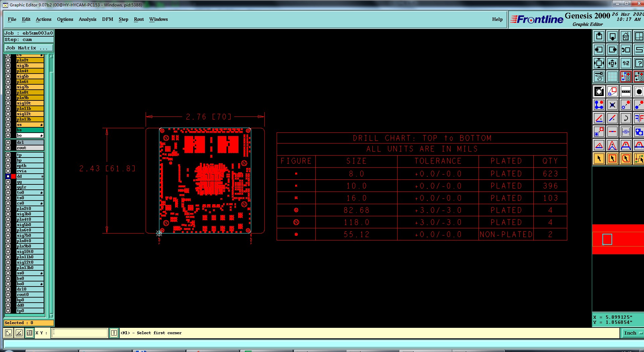Toggle the checkbox for layer pln9b
The width and height of the screenshot is (644, 352).
point(8,98)
